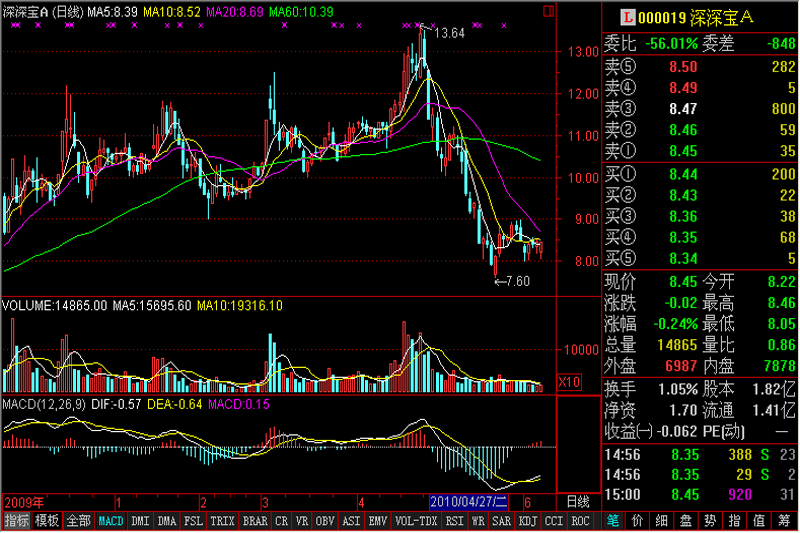This screenshot has height=533, width=800.
Task: Select the CCI indicator tab
Action: pos(554,521)
